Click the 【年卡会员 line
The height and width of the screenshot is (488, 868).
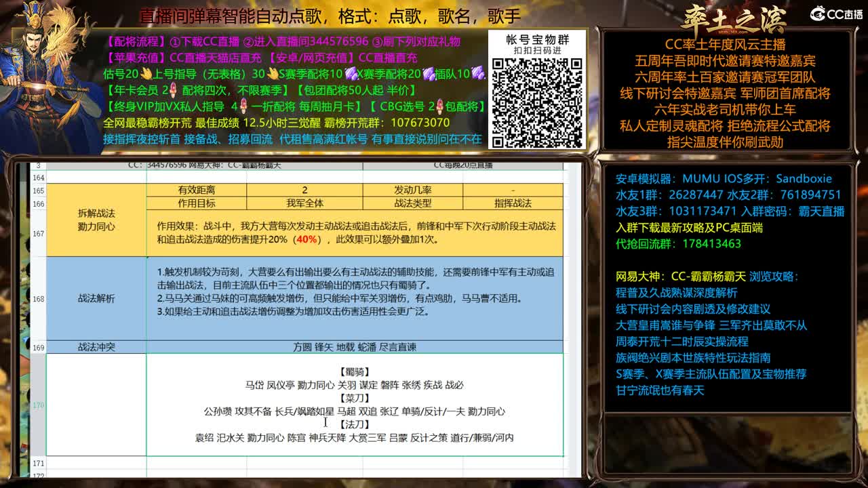pos(260,90)
